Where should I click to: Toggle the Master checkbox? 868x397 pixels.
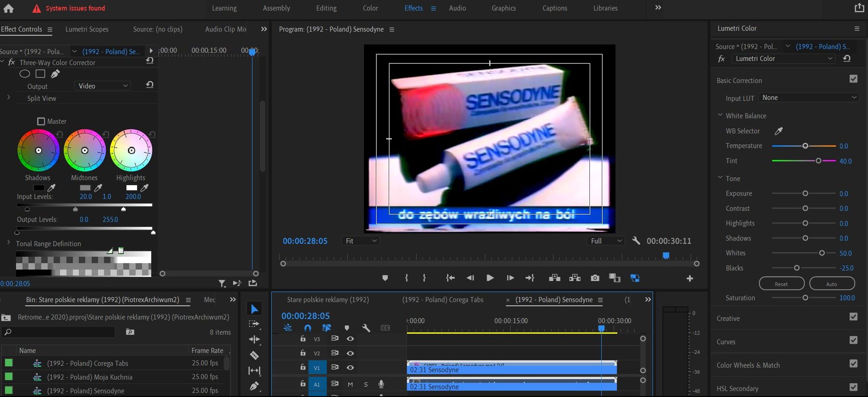click(x=41, y=121)
